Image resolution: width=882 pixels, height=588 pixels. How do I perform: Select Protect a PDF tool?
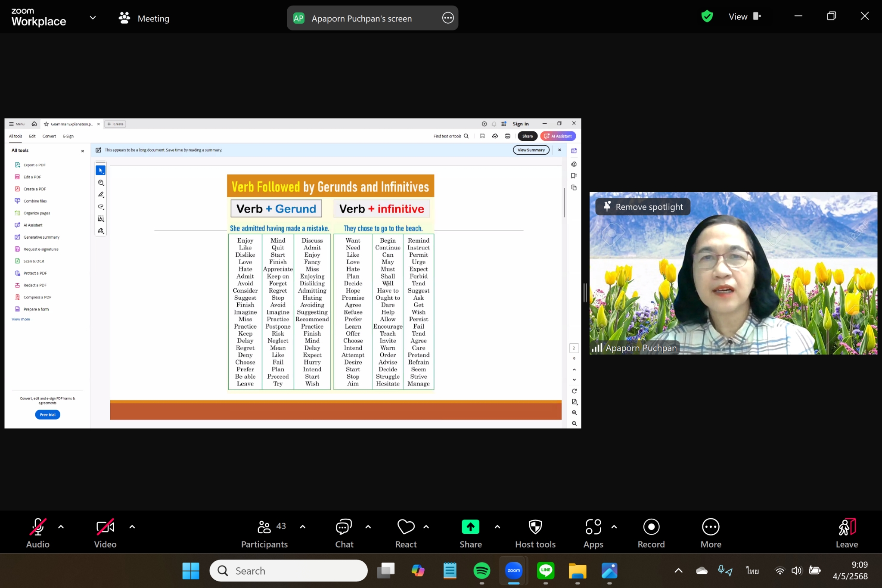pyautogui.click(x=31, y=273)
